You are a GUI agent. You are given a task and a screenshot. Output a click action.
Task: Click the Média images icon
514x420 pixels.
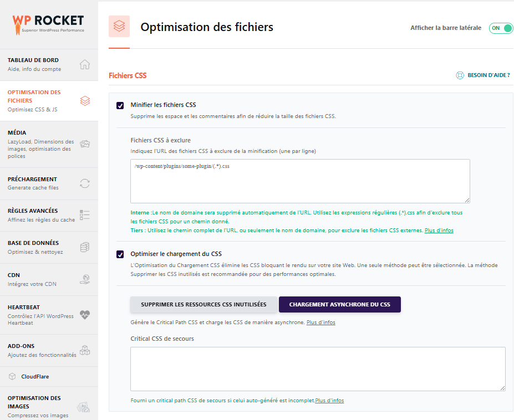click(x=85, y=144)
